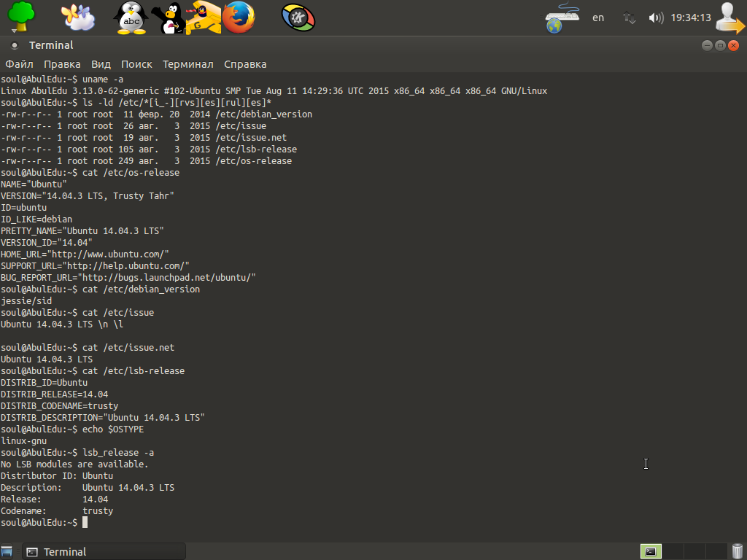
Task: Click the "lsb_release -a" command line
Action: pos(77,452)
